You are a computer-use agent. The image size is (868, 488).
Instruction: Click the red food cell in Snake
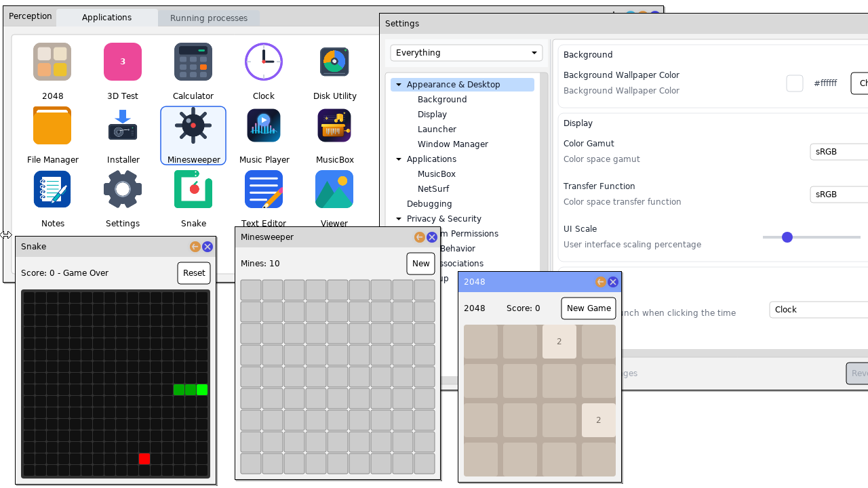pos(144,459)
